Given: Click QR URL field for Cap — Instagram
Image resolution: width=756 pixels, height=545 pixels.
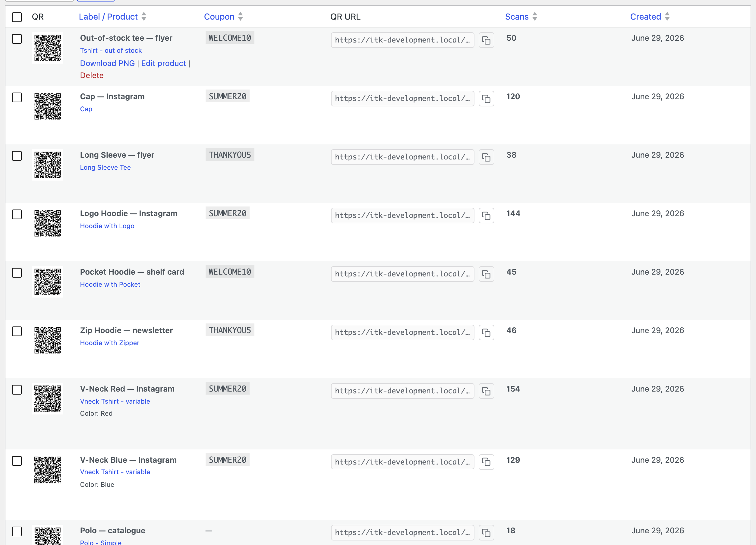Looking at the screenshot, I should coord(402,99).
